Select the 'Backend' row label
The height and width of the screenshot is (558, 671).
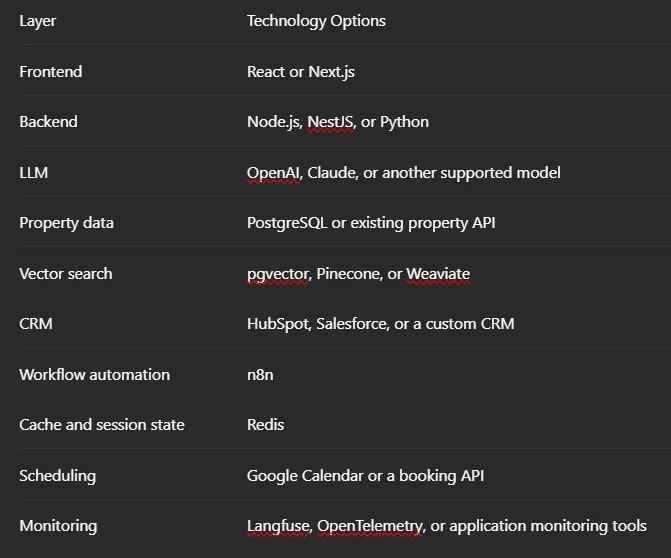tap(48, 122)
